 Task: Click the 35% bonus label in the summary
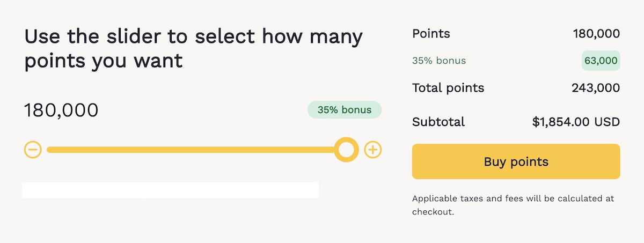439,61
